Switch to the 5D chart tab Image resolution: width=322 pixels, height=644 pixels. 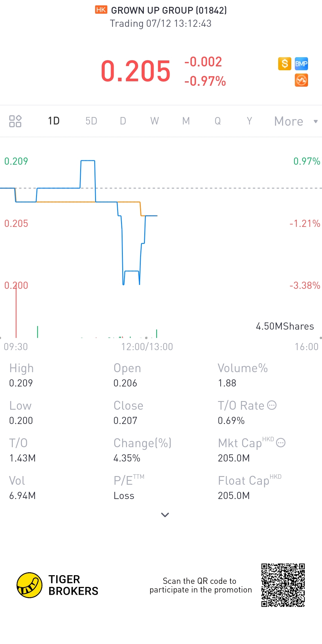pos(91,121)
